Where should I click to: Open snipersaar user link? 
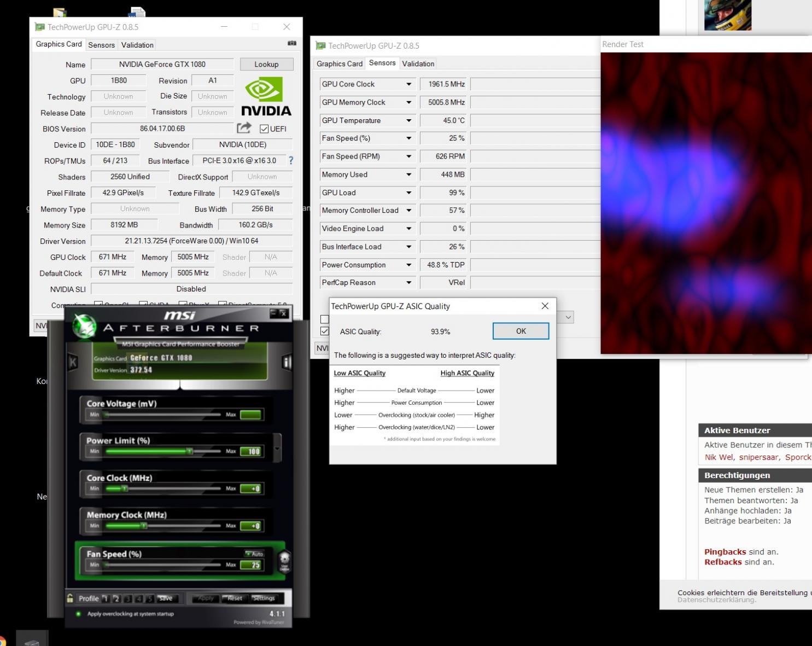tap(758, 457)
